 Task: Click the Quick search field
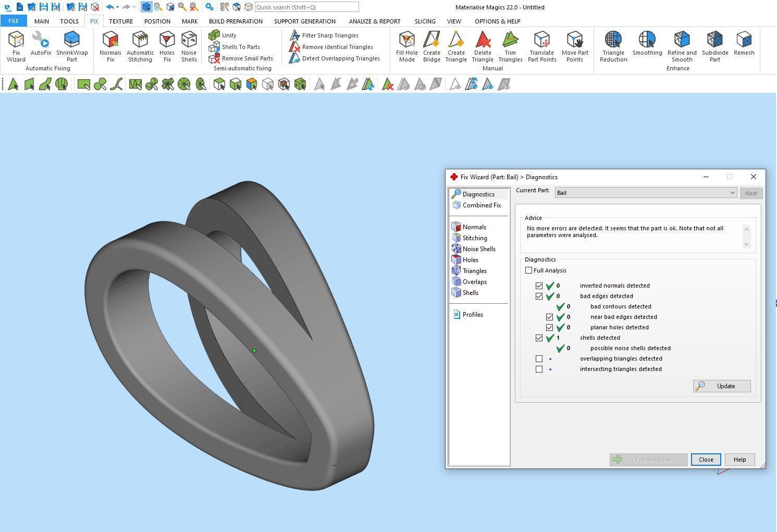(x=307, y=7)
